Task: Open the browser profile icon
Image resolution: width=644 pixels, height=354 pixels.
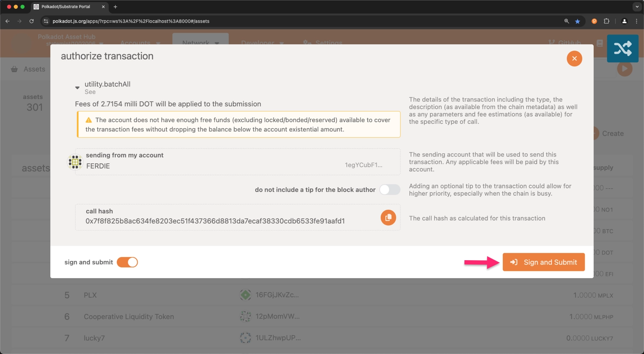Action: click(624, 21)
